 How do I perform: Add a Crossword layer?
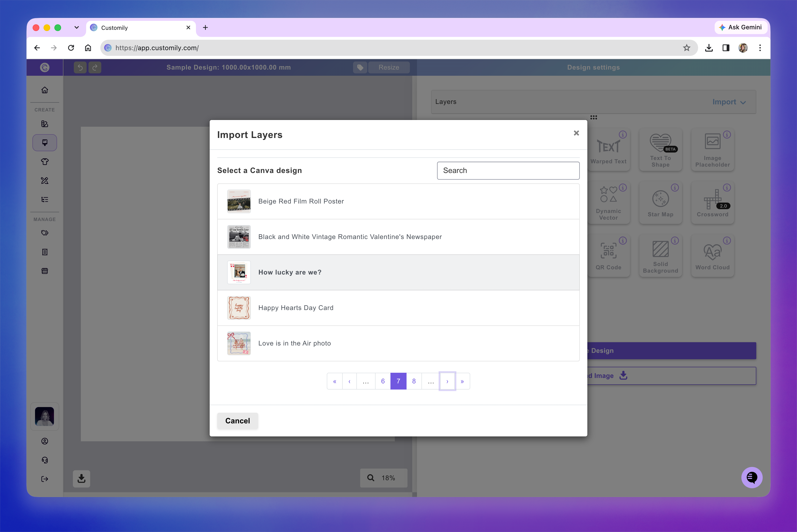tap(713, 203)
